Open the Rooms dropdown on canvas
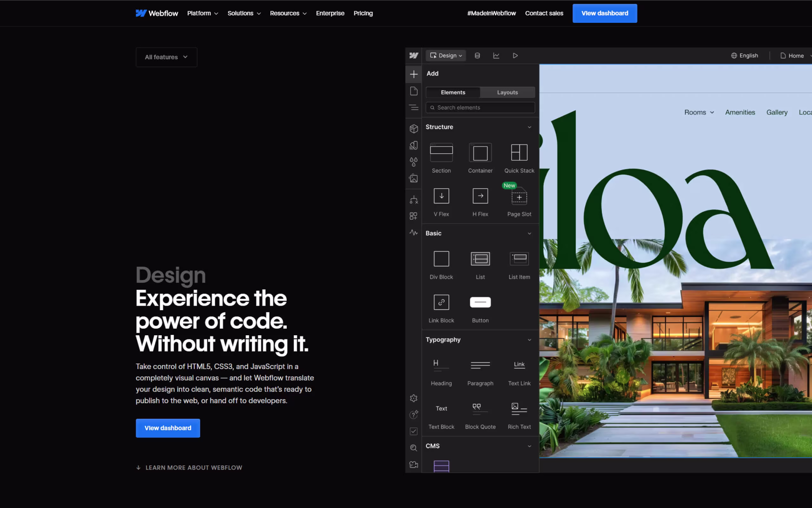This screenshot has height=508, width=812. pos(699,112)
